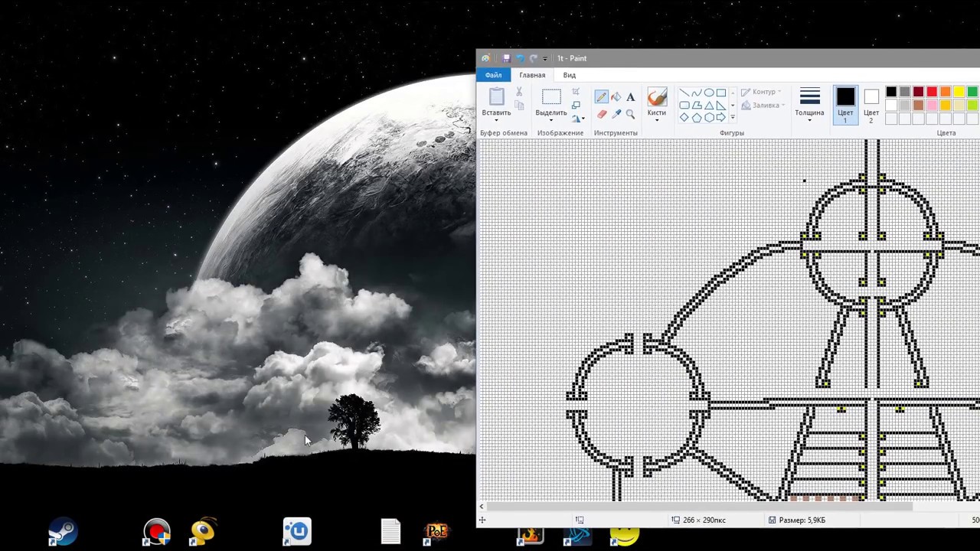Choose the Line shape
The width and height of the screenshot is (980, 551).
tap(684, 93)
